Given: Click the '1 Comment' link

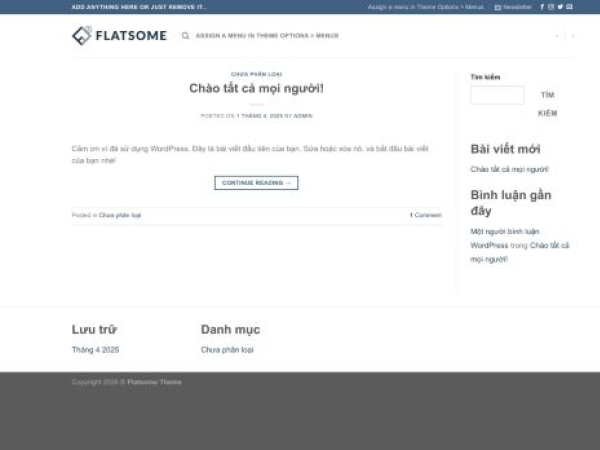Looking at the screenshot, I should [425, 215].
